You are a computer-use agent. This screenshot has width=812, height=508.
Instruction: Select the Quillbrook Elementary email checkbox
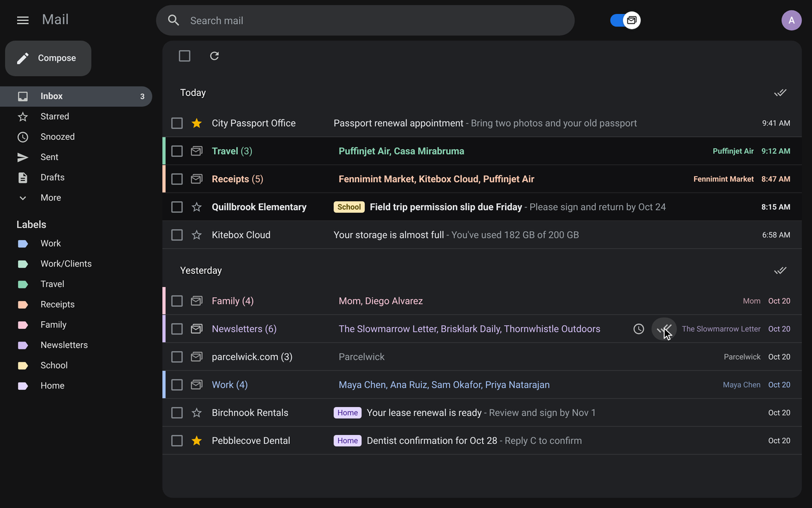coord(177,207)
